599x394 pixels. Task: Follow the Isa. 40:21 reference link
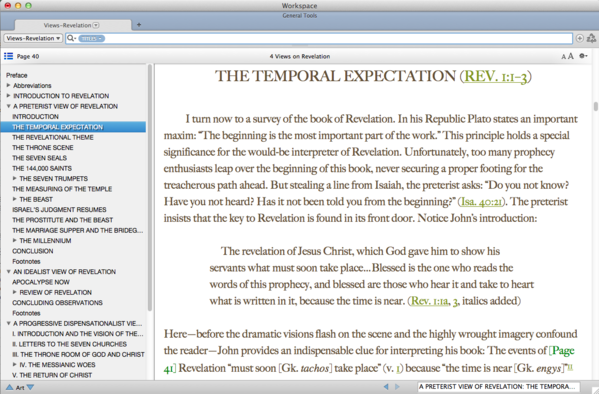[481, 201]
